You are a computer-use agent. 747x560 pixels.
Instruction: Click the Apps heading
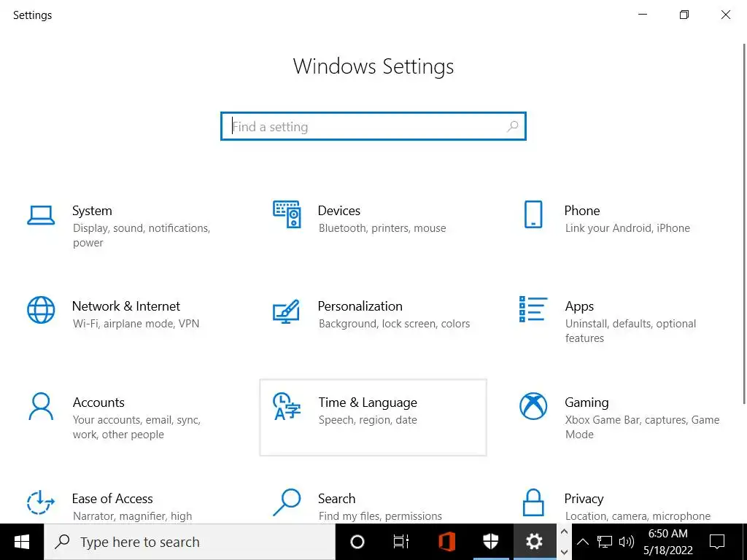579,306
